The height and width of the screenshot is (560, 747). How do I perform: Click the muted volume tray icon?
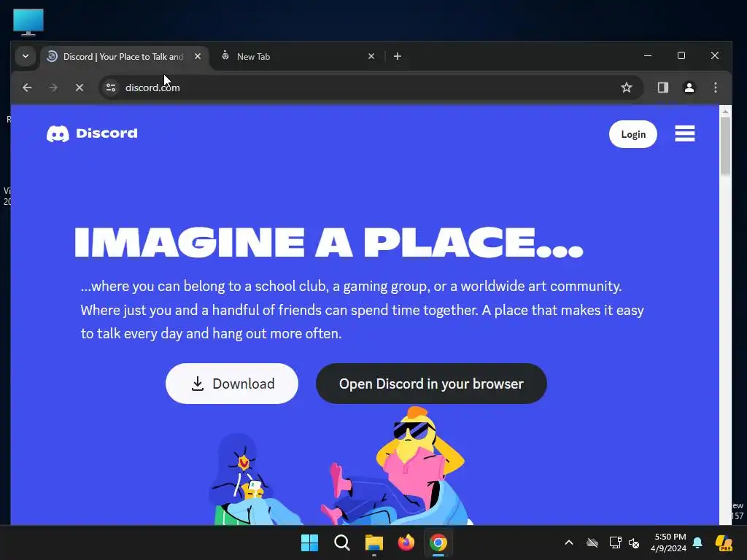(x=634, y=542)
